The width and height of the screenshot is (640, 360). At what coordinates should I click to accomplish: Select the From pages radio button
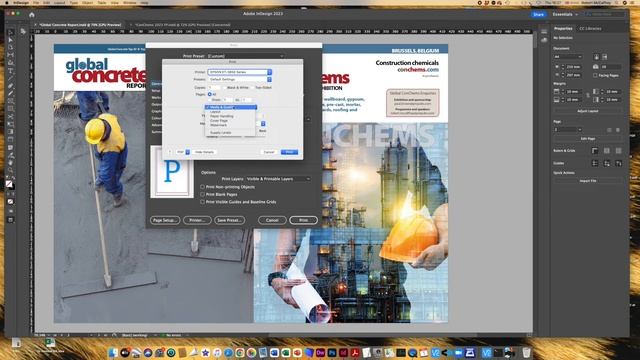(209, 100)
